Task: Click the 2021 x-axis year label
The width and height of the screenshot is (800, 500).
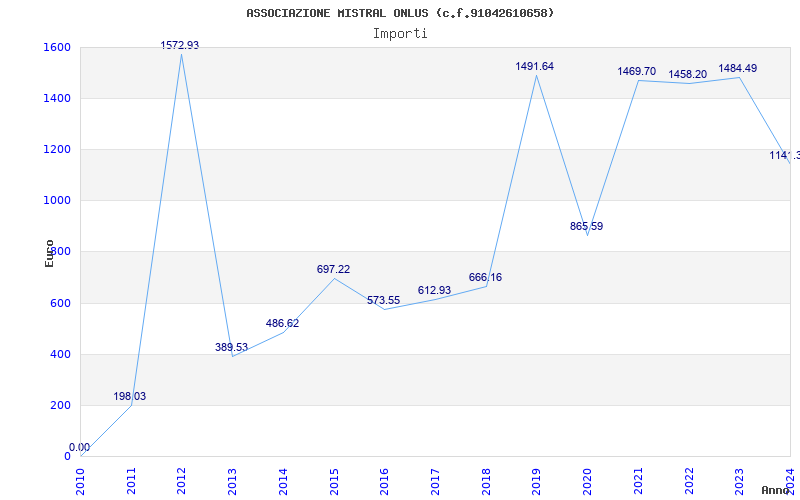Action: pyautogui.click(x=638, y=482)
